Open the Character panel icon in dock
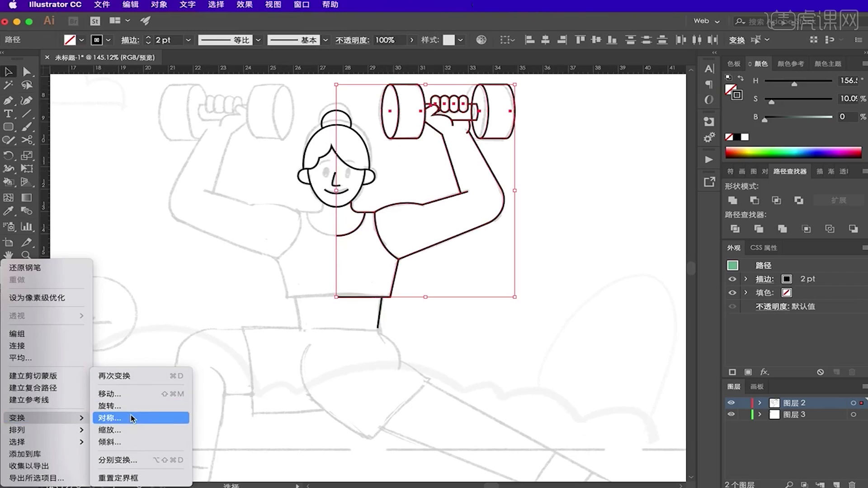The width and height of the screenshot is (868, 488). (x=709, y=69)
